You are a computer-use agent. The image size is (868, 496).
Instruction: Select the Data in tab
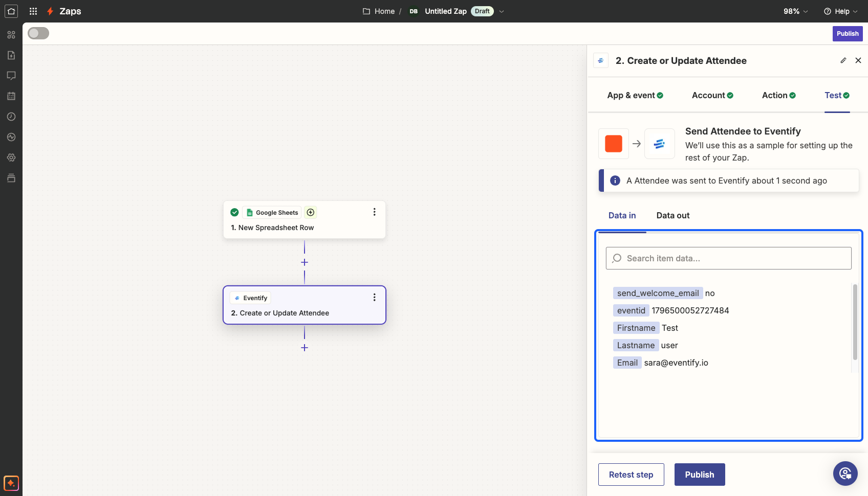tap(622, 215)
